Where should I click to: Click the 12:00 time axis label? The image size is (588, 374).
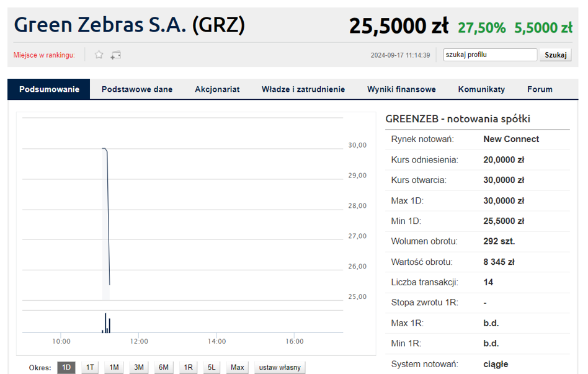(139, 341)
